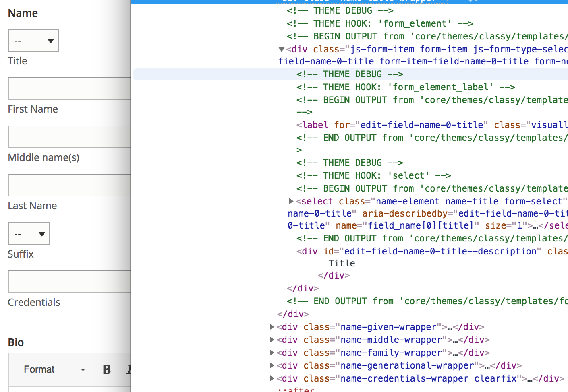Expand the name-family-wrapper div
The width and height of the screenshot is (568, 392).
click(272, 353)
